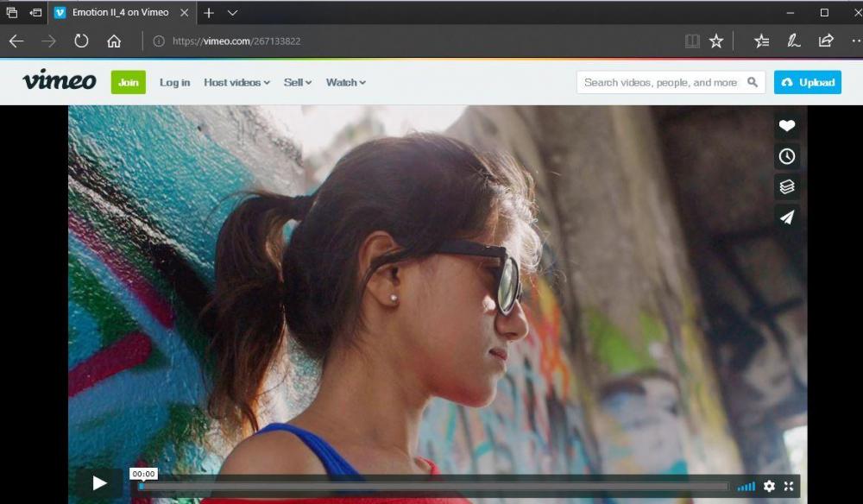The height and width of the screenshot is (504, 863).
Task: Share video with paper plane icon
Action: (x=786, y=217)
